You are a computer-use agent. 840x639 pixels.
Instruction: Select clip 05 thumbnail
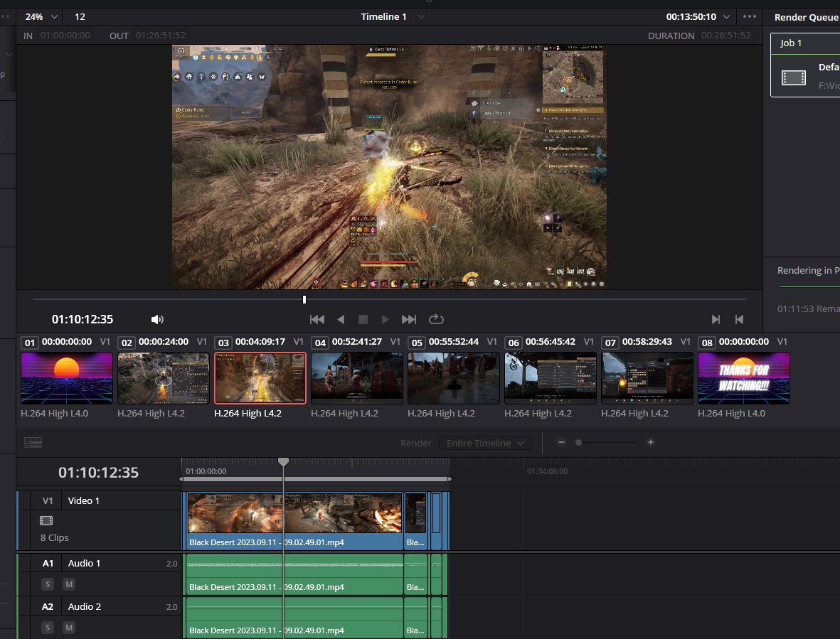454,378
